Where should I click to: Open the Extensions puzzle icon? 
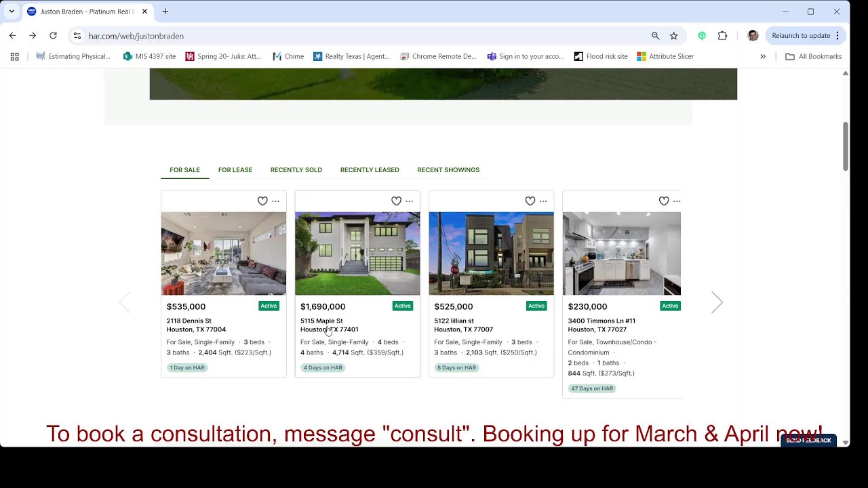click(722, 36)
